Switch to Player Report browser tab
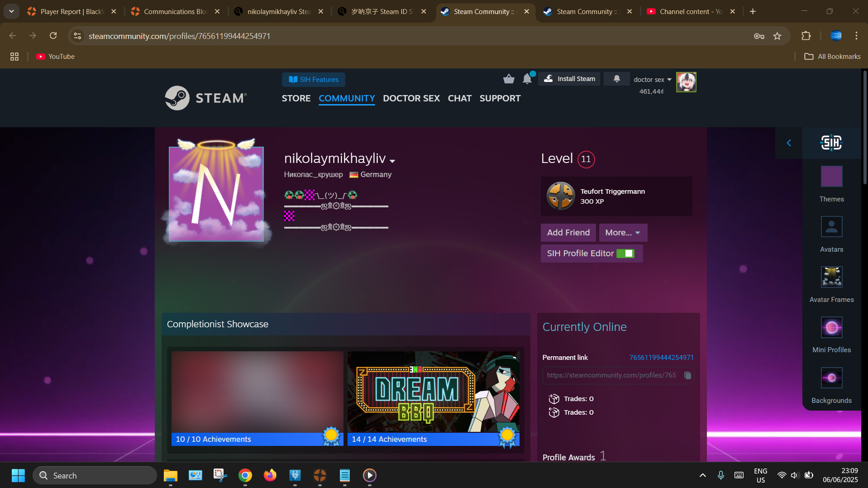Screen dimensions: 868x488 click(72, 12)
